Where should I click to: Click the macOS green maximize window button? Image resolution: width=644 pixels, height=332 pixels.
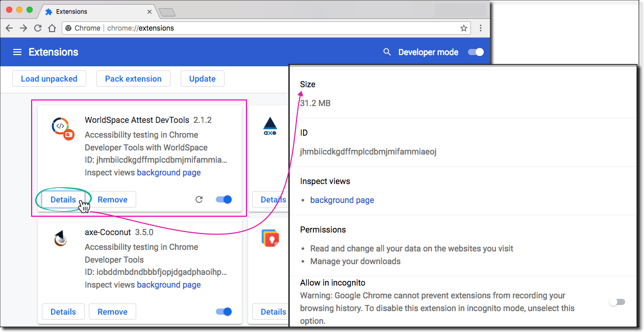click(x=30, y=10)
